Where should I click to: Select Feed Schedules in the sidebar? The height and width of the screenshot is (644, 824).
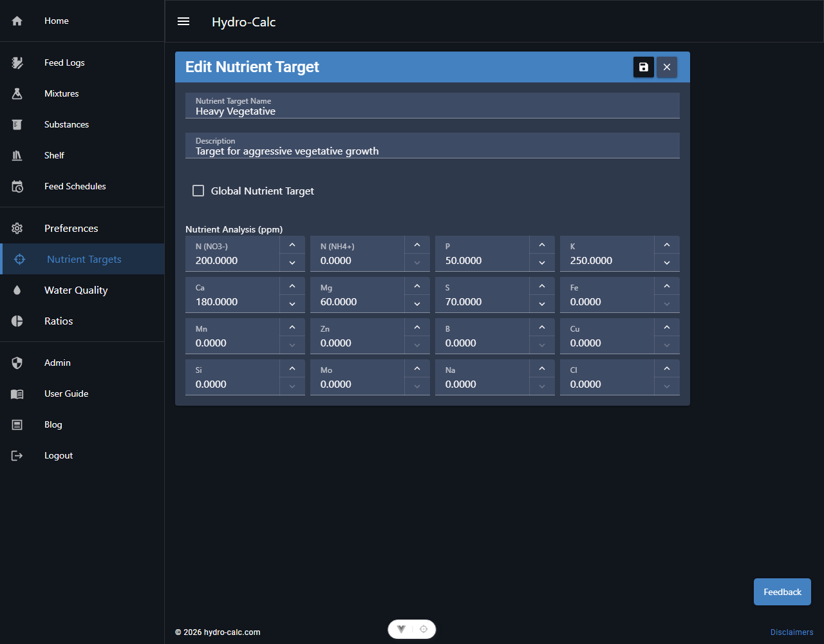pyautogui.click(x=82, y=186)
